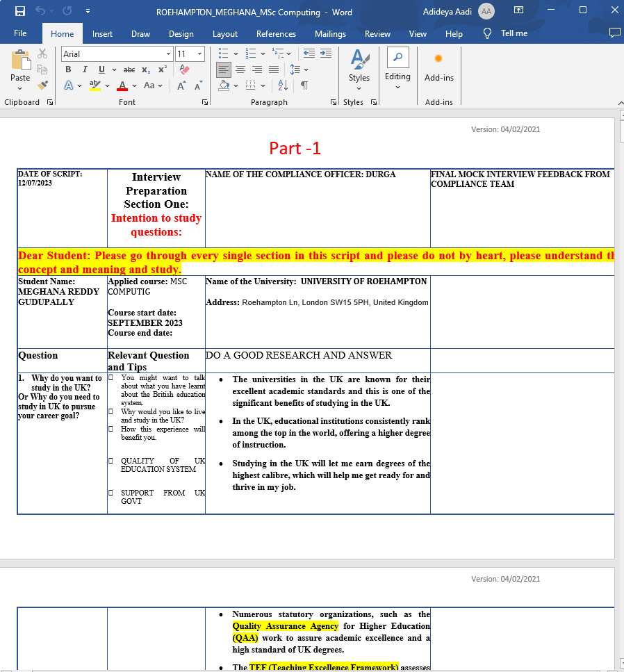This screenshot has height=672, width=624.
Task: Collapse the ribbon with the caret
Action: click(x=620, y=103)
